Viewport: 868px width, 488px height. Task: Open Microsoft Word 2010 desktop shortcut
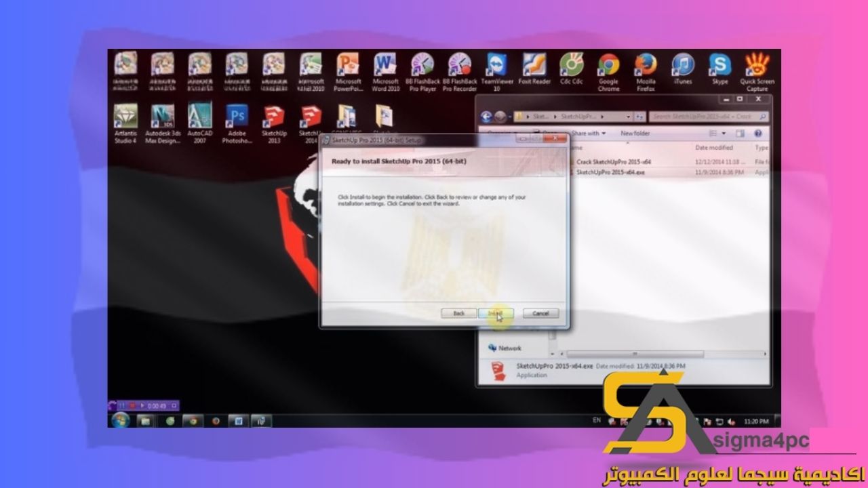point(385,72)
